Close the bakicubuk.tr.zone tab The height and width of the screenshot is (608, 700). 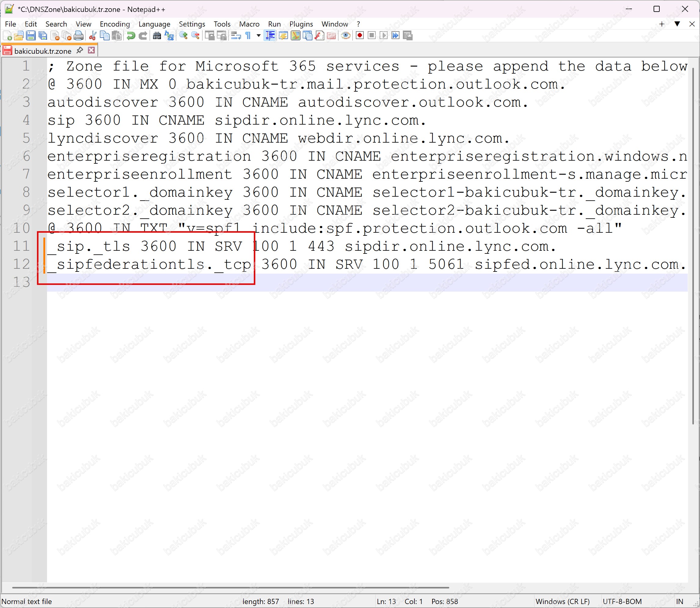coord(91,51)
